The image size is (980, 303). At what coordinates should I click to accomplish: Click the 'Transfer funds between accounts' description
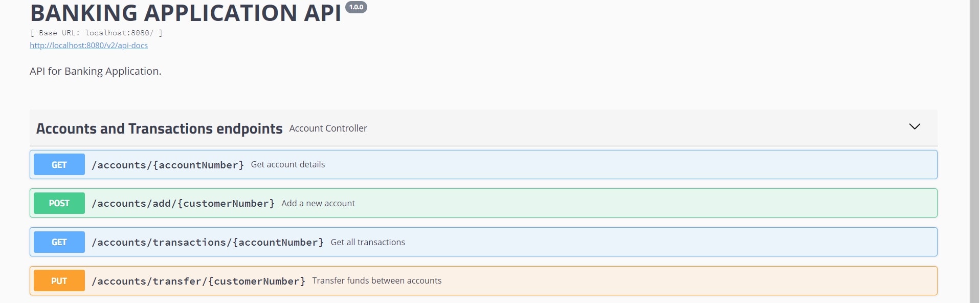point(376,280)
